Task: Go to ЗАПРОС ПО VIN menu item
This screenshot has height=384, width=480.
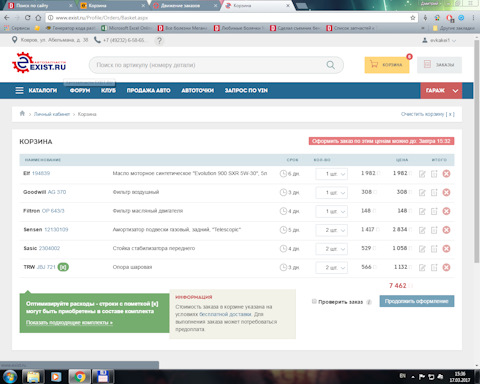Action: [246, 90]
